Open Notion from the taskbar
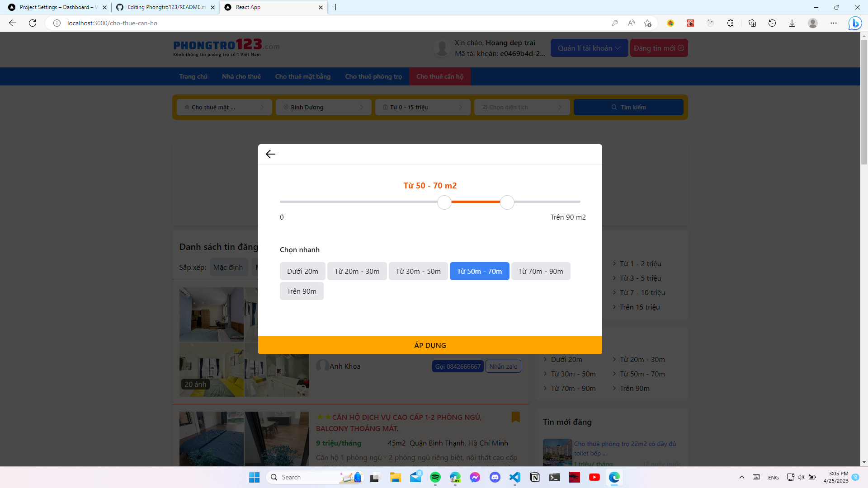Screen dimensions: 868x488 coord(535,477)
